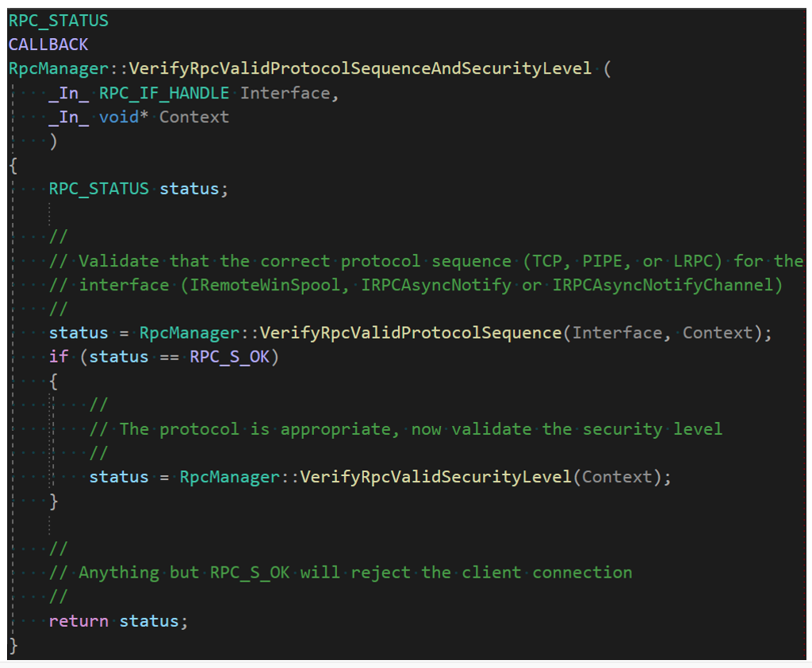Click the VerifyRpcValidProtocolSequenceAndSecurityLevel function name
This screenshot has height=668, width=812.
tap(360, 68)
